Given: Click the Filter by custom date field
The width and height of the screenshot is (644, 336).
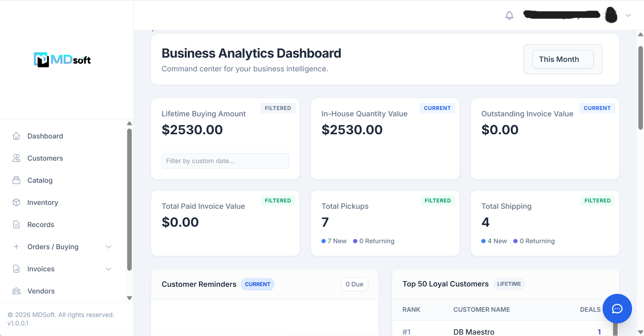Looking at the screenshot, I should (225, 161).
